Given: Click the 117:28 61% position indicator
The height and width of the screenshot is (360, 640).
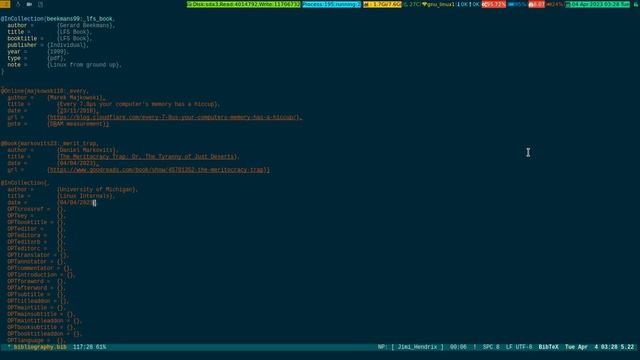Looking at the screenshot, I should [x=89, y=347].
